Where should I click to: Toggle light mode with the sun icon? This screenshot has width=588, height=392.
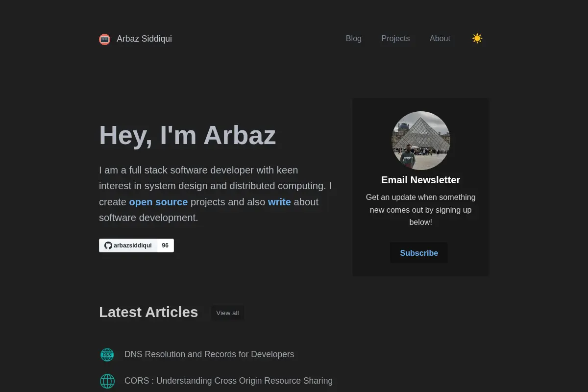click(477, 38)
